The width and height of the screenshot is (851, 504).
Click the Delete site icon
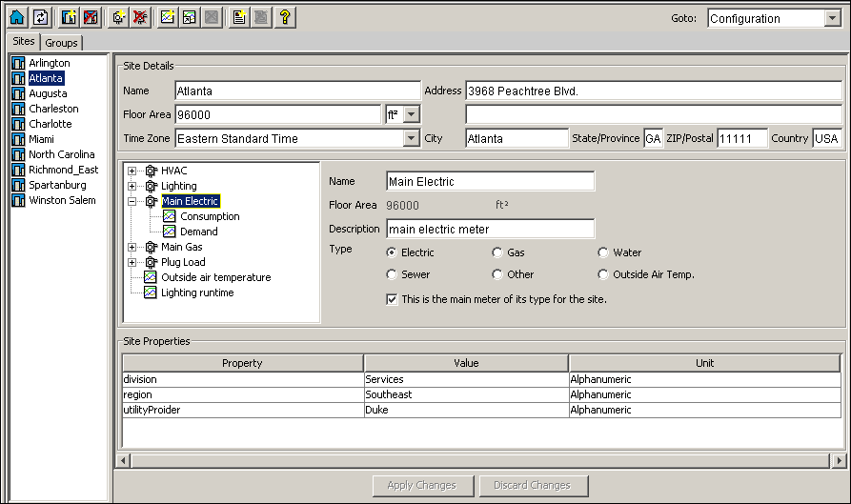91,17
